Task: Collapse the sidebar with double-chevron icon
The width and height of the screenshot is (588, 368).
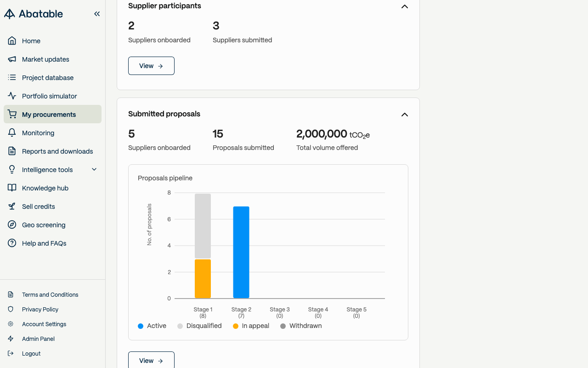Action: pyautogui.click(x=97, y=14)
